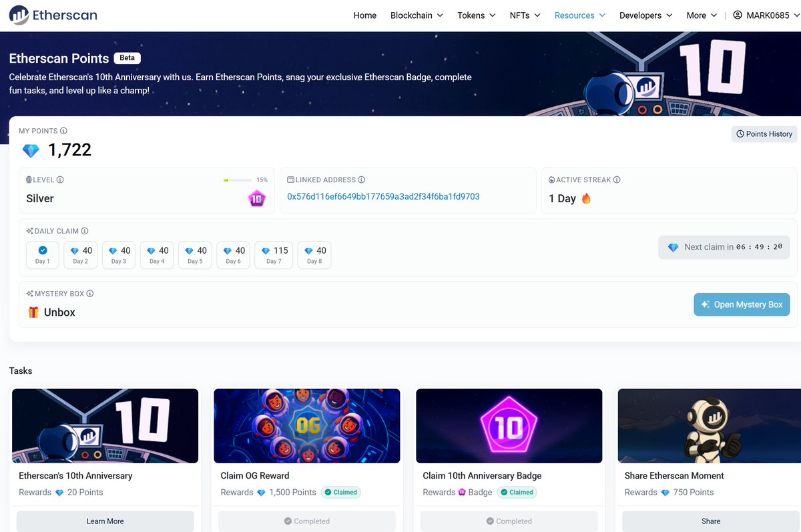
Task: Click the diamond icon in Next claim timer
Action: (673, 247)
